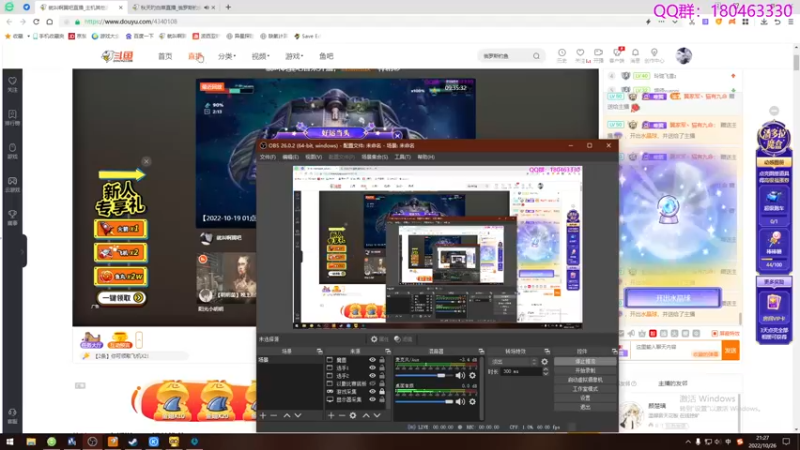Open Windows Start menu

tap(10, 441)
